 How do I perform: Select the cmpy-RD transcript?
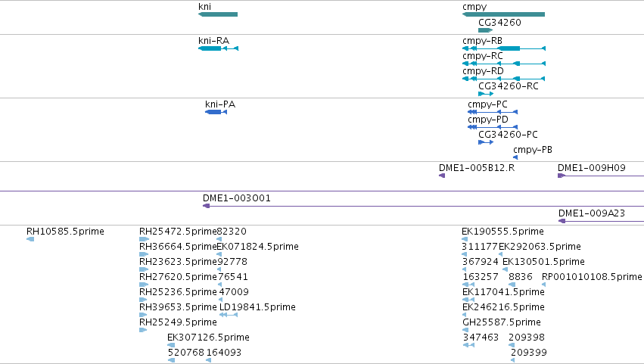(504, 79)
